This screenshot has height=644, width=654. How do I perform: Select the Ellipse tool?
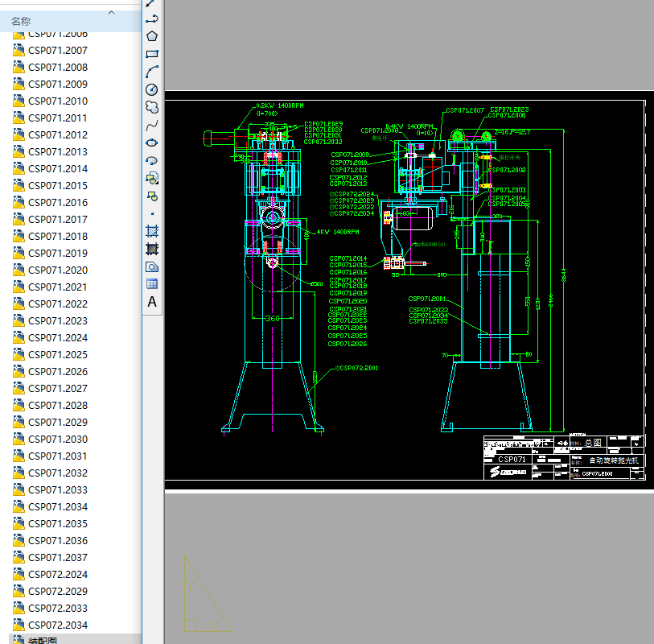[151, 142]
